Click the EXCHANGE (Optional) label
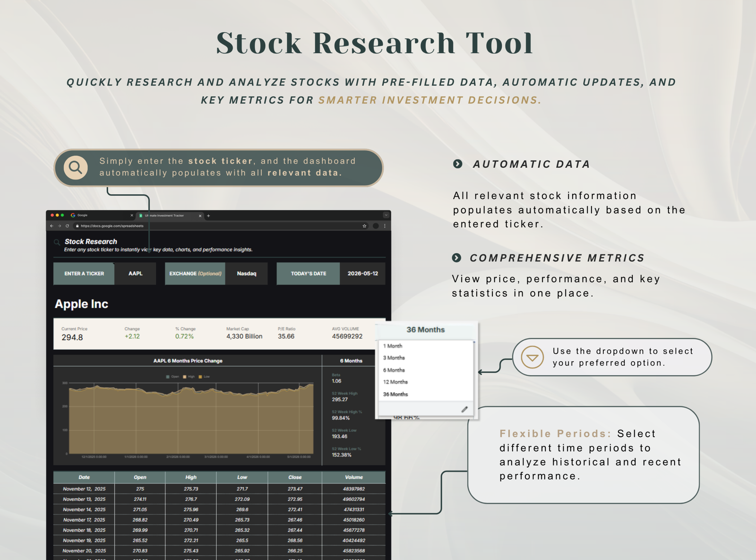Image resolution: width=756 pixels, height=560 pixels. 195,274
